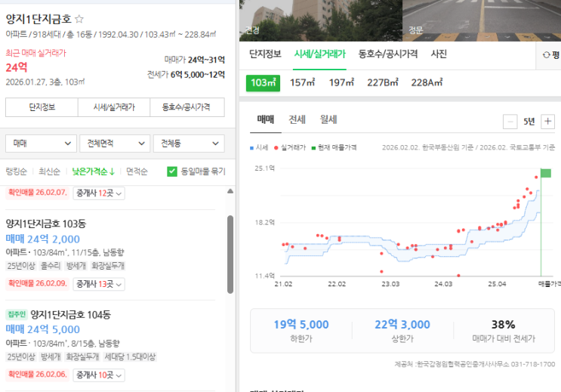Increase the chart period with plus button
The height and width of the screenshot is (392, 561).
[x=547, y=122]
